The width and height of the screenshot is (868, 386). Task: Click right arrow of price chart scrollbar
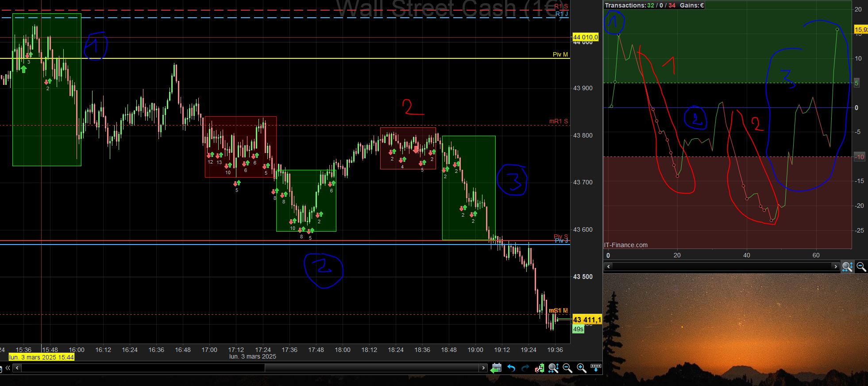(x=483, y=368)
